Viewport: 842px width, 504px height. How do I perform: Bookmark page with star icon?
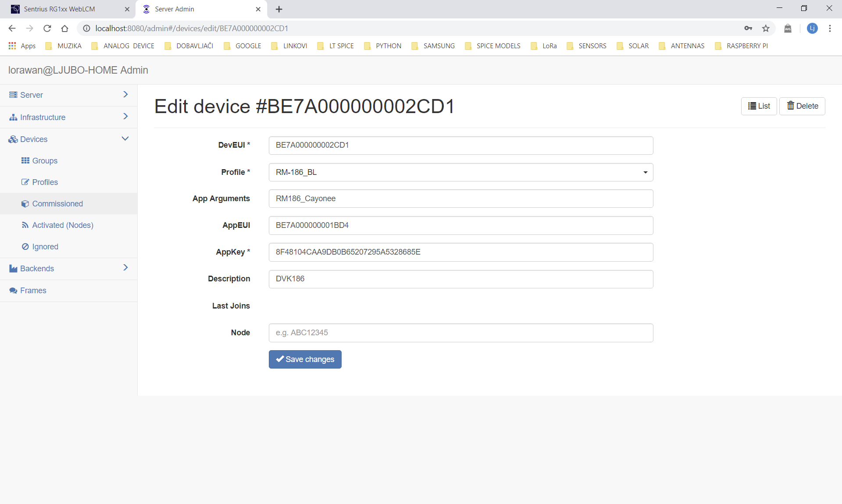766,28
